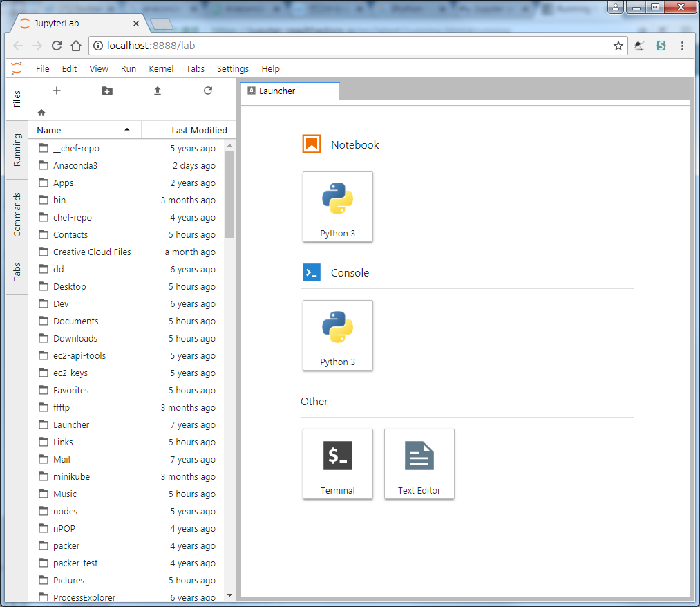The width and height of the screenshot is (700, 607).
Task: Open the Help menu
Action: [271, 68]
